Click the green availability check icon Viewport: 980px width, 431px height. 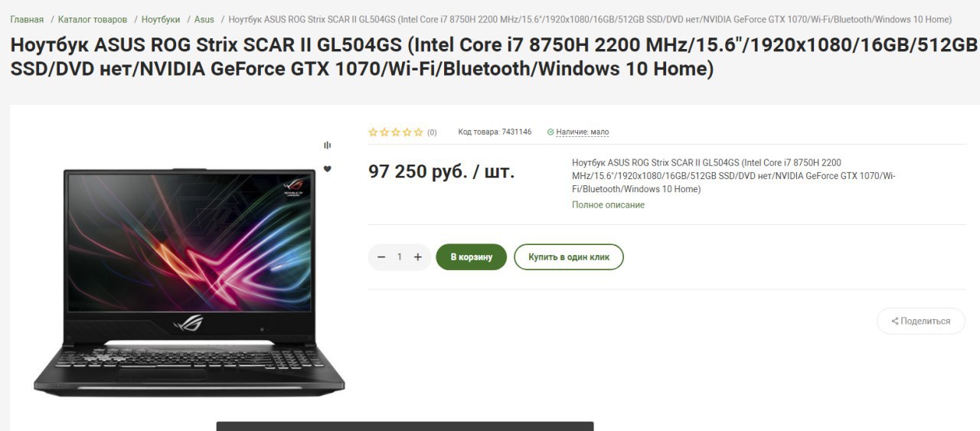pos(550,132)
